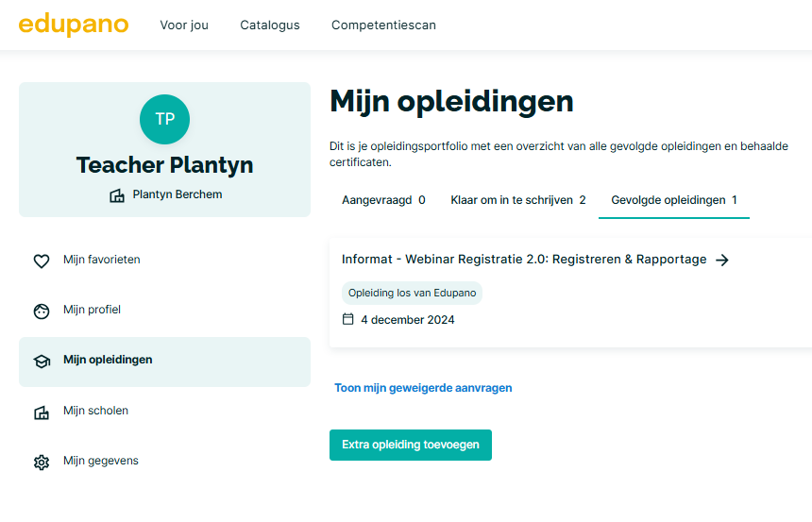The width and height of the screenshot is (812, 522).
Task: Switch to the Klaar om in te schrijven tab
Action: point(518,200)
